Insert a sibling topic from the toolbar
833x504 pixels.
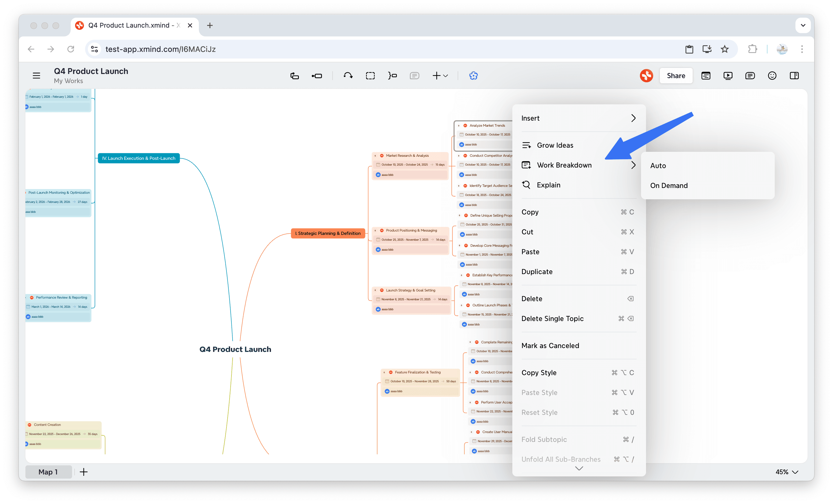pyautogui.click(x=294, y=75)
